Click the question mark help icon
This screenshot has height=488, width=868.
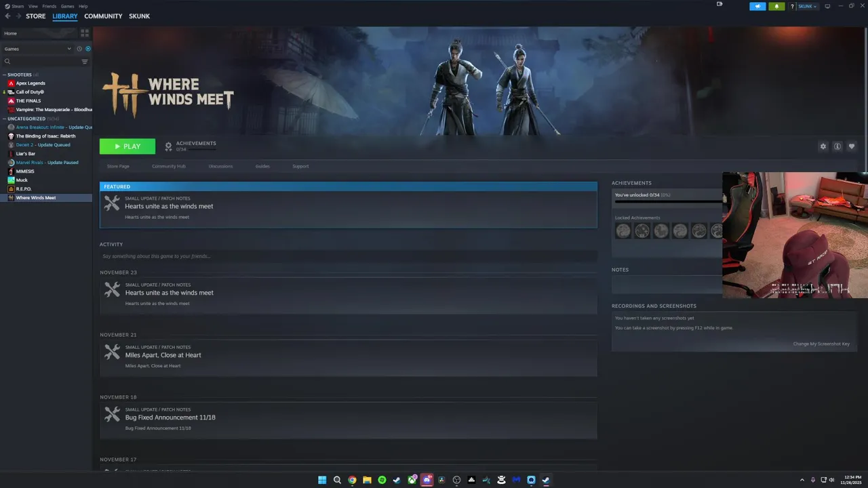click(792, 6)
